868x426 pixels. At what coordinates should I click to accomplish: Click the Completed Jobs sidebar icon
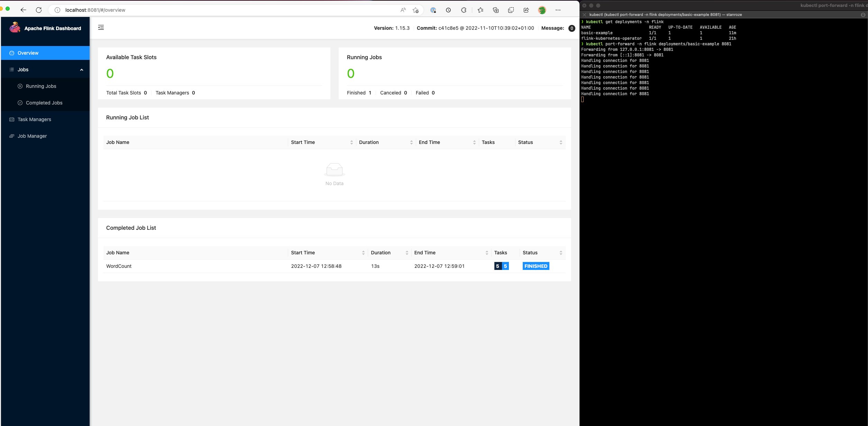[19, 102]
